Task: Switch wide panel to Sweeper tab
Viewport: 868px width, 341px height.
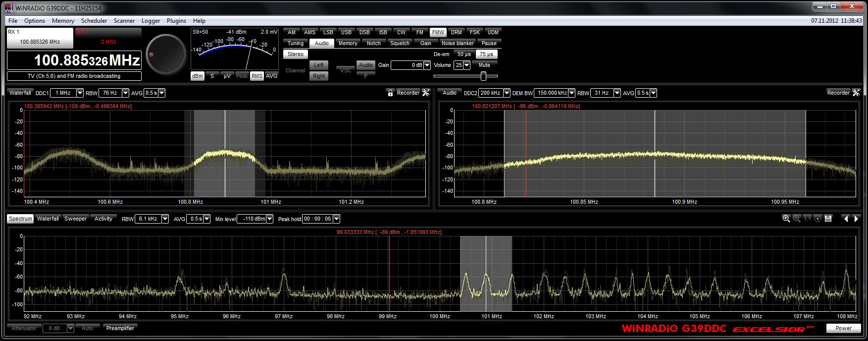Action: (75, 219)
